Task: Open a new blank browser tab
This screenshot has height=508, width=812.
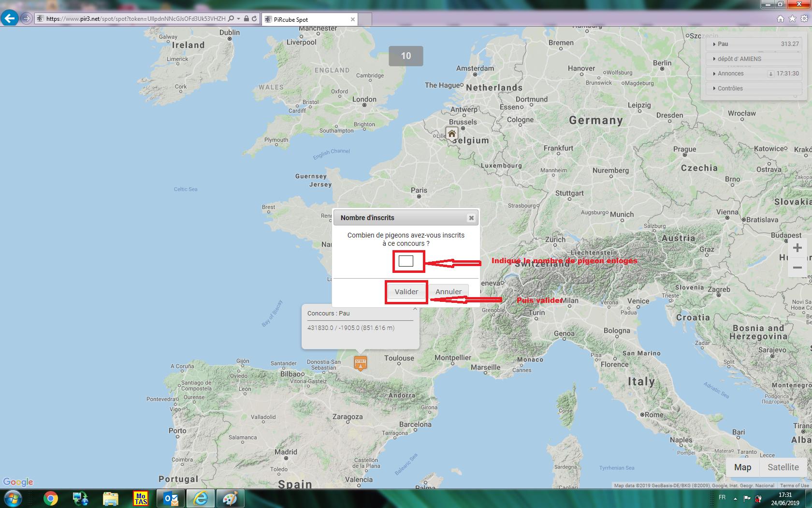Action: pos(365,19)
